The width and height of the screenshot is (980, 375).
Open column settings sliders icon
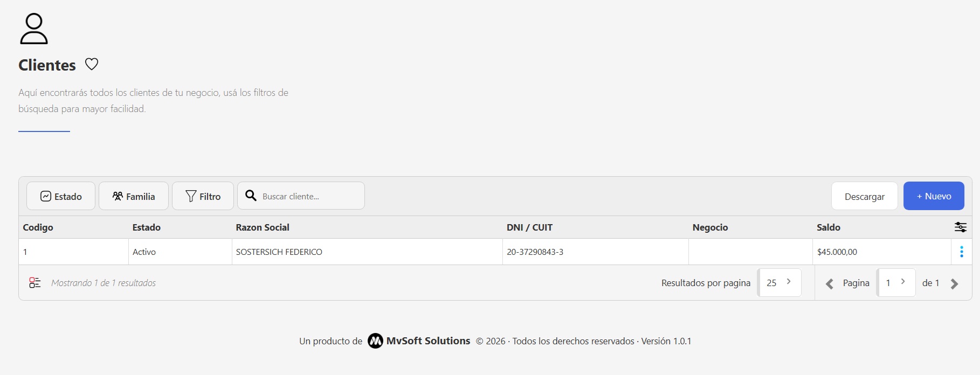point(960,227)
